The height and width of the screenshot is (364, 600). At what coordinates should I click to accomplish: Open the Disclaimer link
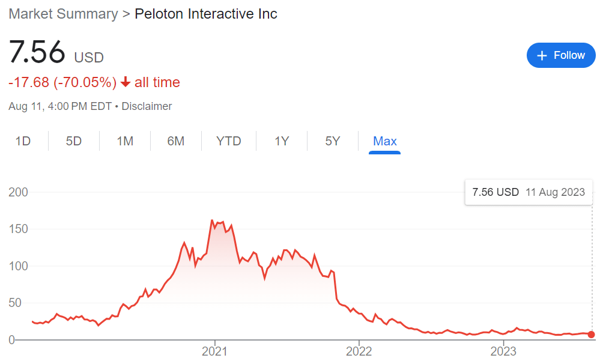147,106
